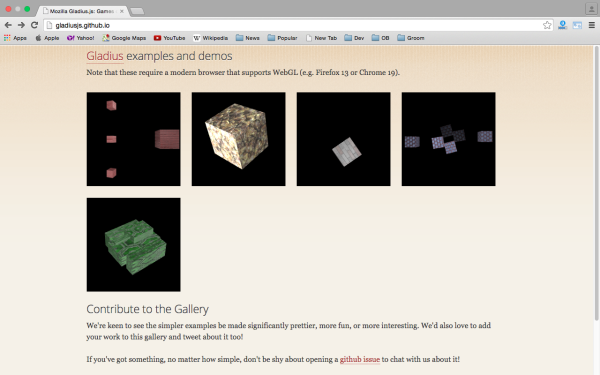Open the Google Maps bookmark
Viewport: 600px width, 375px height.
point(124,38)
